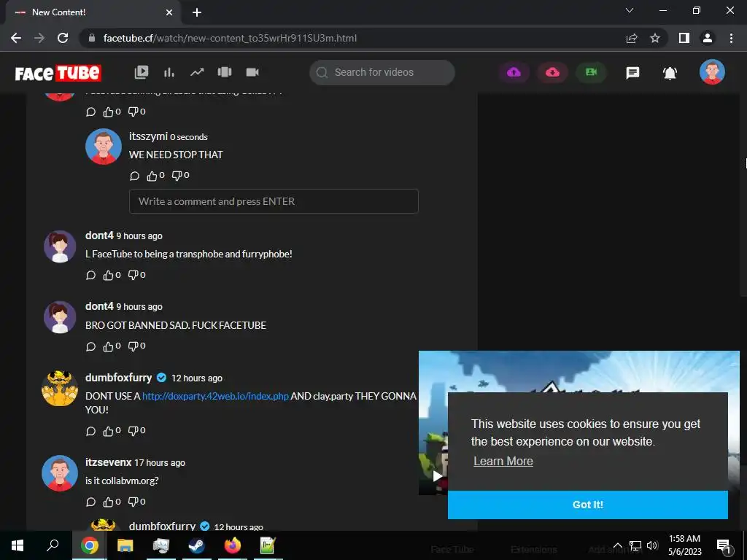Open the messages chat icon

point(632,72)
